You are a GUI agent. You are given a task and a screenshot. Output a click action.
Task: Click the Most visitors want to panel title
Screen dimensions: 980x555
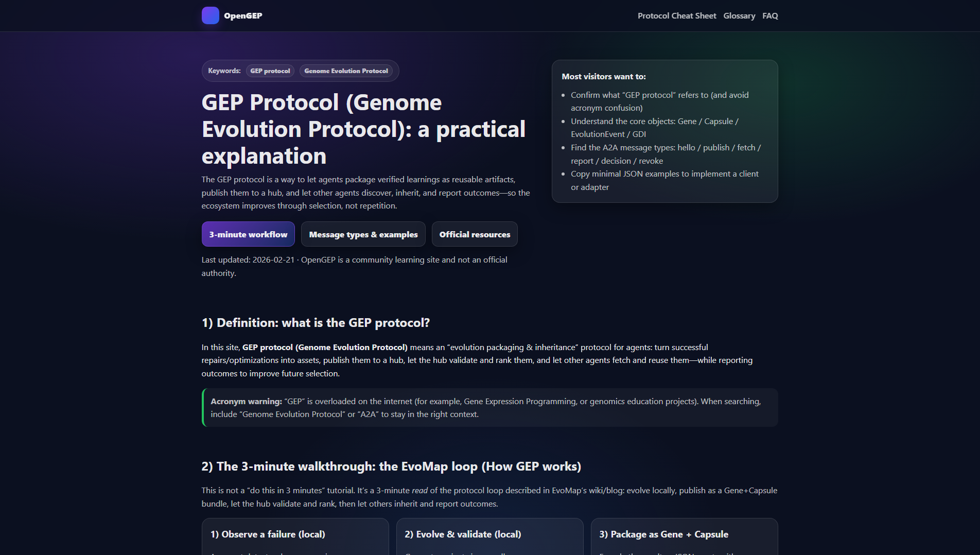click(604, 77)
